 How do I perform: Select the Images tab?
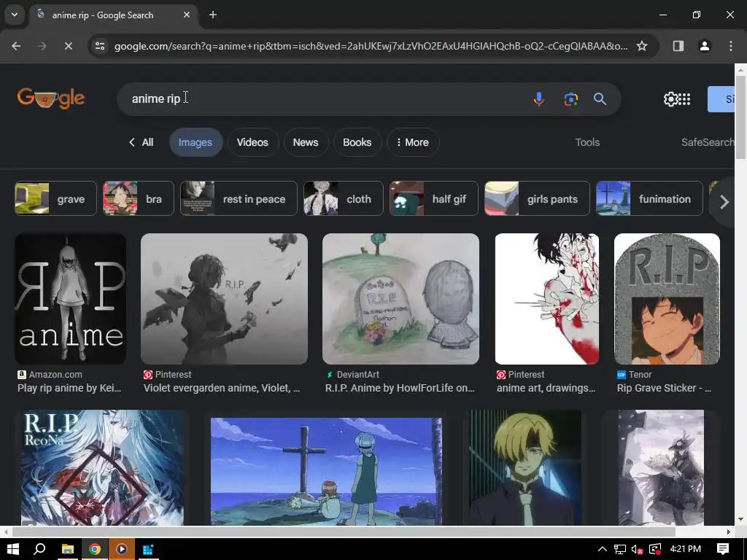tap(196, 142)
